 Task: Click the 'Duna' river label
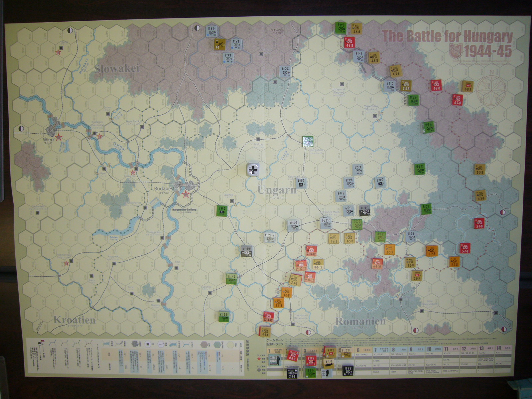point(119,146)
